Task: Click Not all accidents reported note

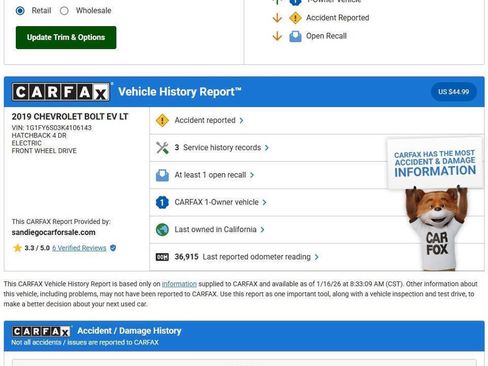Action: pos(85,342)
